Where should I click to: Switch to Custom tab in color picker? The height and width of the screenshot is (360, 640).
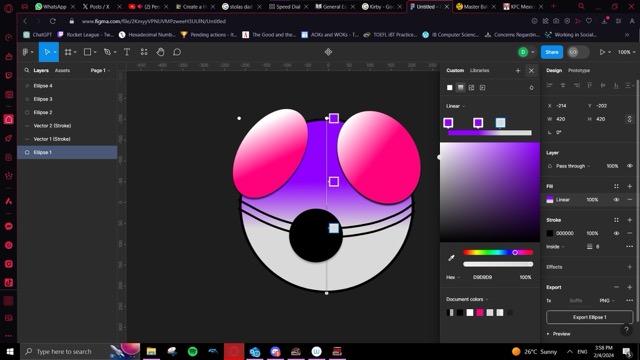[x=455, y=70]
